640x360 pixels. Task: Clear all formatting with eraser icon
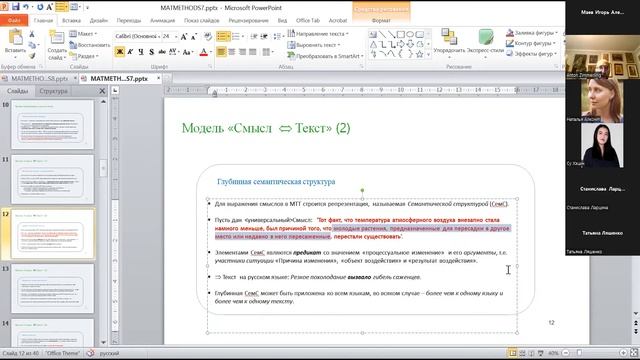click(x=208, y=37)
